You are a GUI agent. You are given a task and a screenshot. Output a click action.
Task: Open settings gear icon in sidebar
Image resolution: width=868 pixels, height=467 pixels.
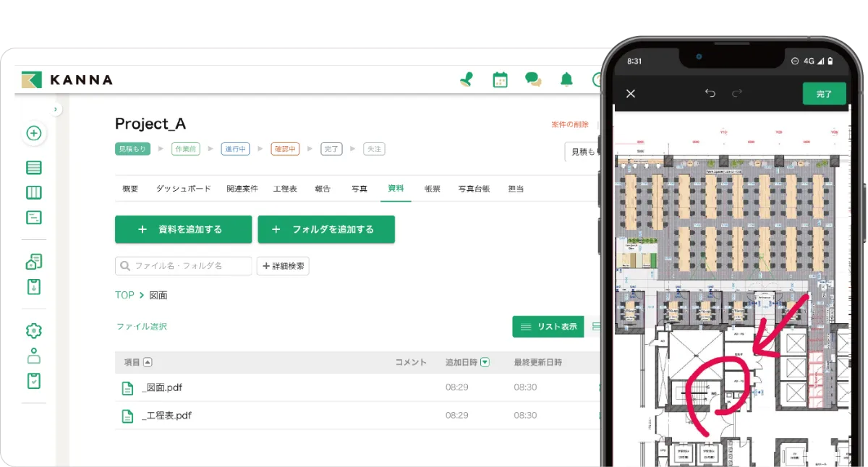pos(33,331)
